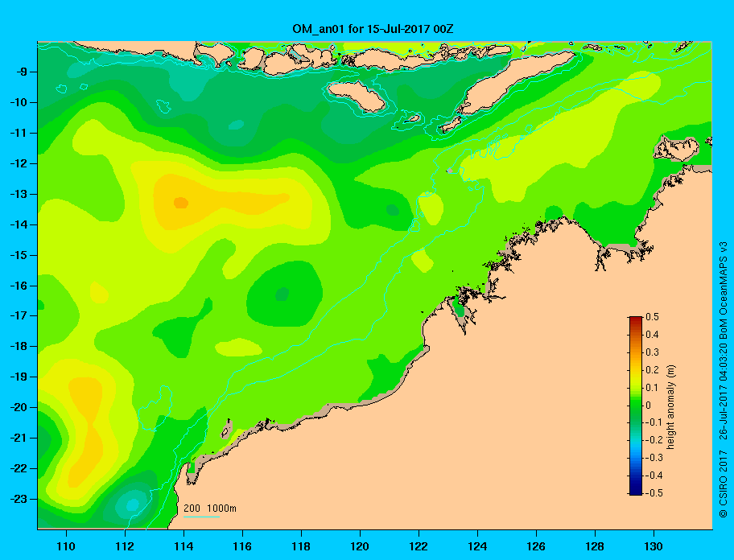The image size is (734, 560).
Task: Click the '-9' latitude axis label
Action: (x=21, y=72)
